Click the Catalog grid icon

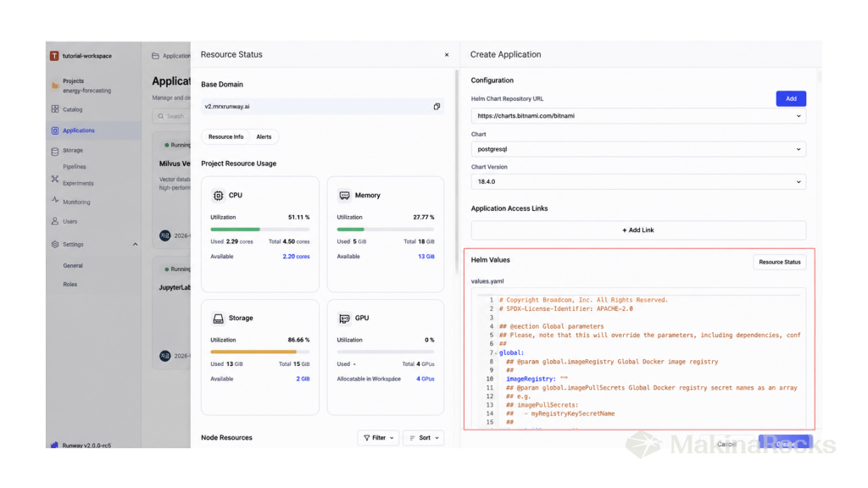[x=55, y=109]
